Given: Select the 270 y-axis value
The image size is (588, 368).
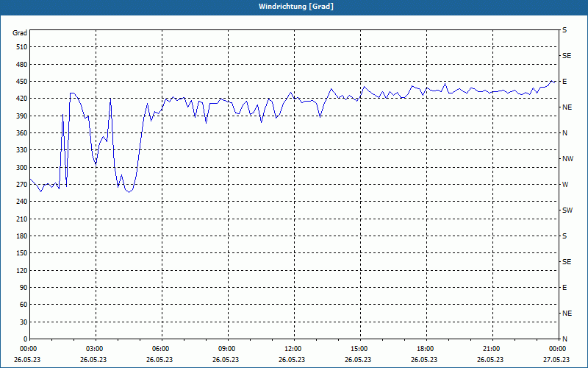Looking at the screenshot, I should point(22,185).
